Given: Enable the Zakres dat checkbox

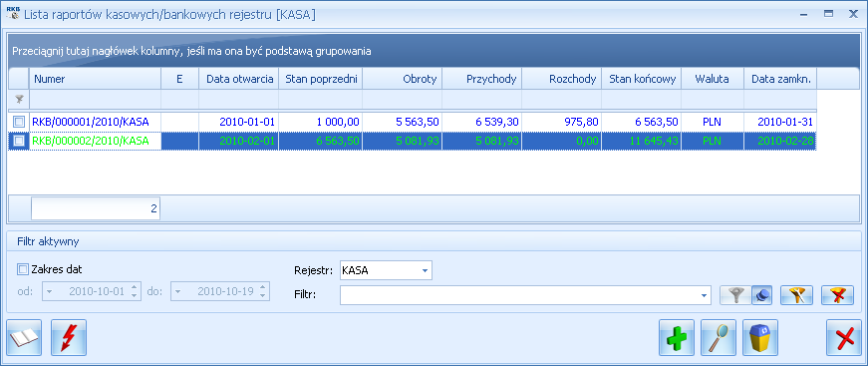Looking at the screenshot, I should coord(23,269).
